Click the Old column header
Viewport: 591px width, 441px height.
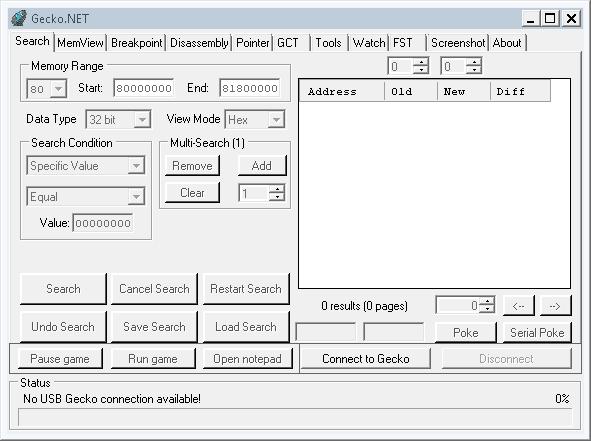coord(411,91)
